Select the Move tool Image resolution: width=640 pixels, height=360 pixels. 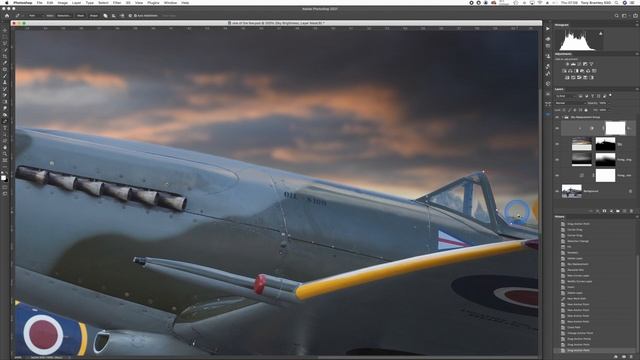coord(5,30)
